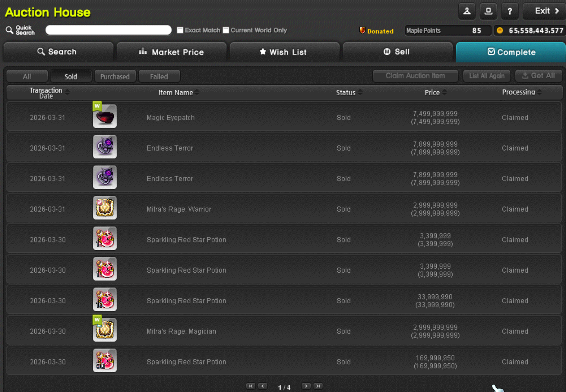Select the Magic Eyepatch item icon
This screenshot has height=392, width=566.
[x=105, y=116]
